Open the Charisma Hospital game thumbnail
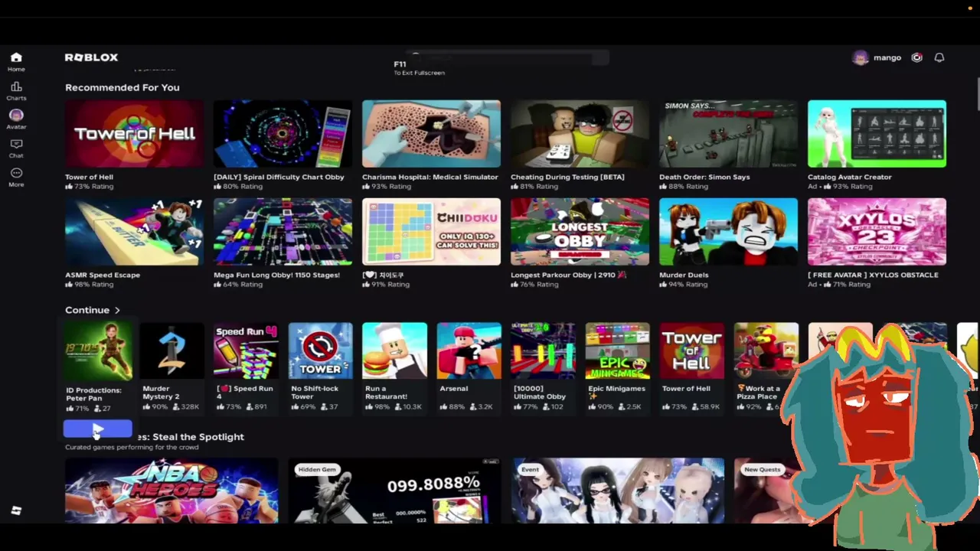The width and height of the screenshot is (980, 551). tap(431, 134)
